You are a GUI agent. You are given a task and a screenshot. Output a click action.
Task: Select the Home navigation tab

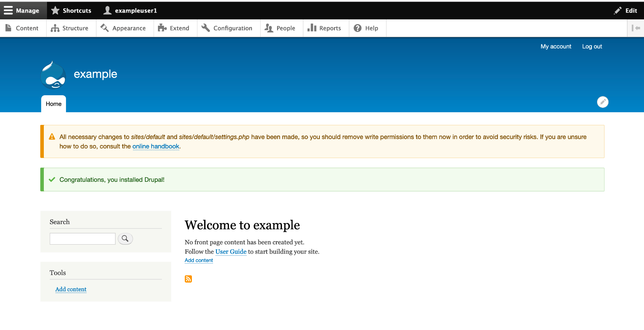pos(54,104)
